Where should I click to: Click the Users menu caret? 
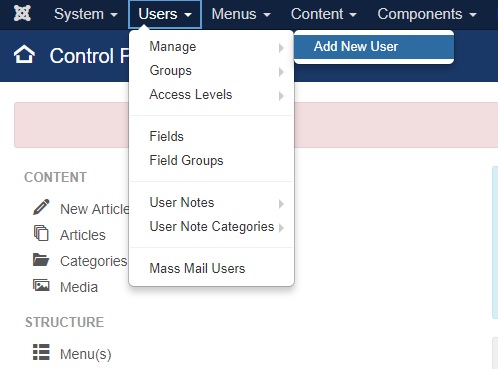[x=188, y=15]
